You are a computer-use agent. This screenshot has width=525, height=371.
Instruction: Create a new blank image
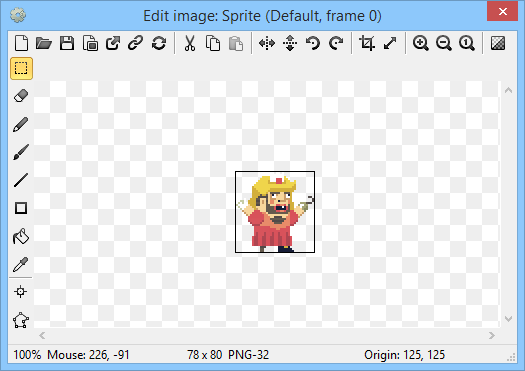21,43
